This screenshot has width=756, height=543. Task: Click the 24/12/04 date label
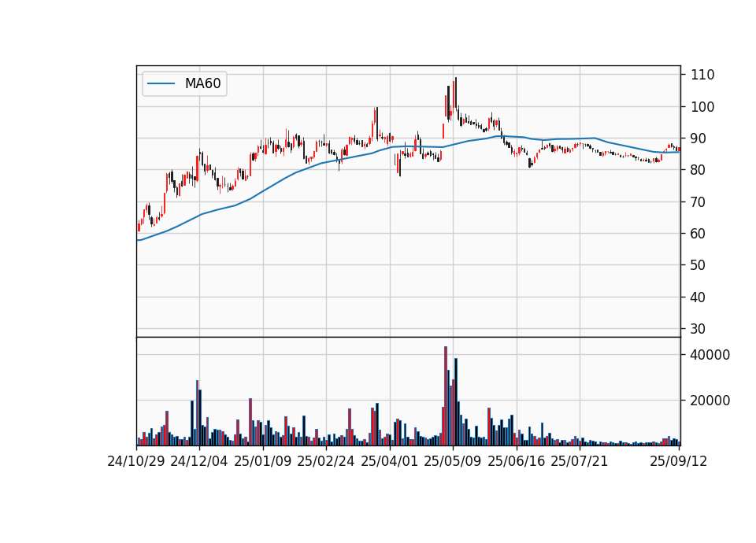[199, 461]
